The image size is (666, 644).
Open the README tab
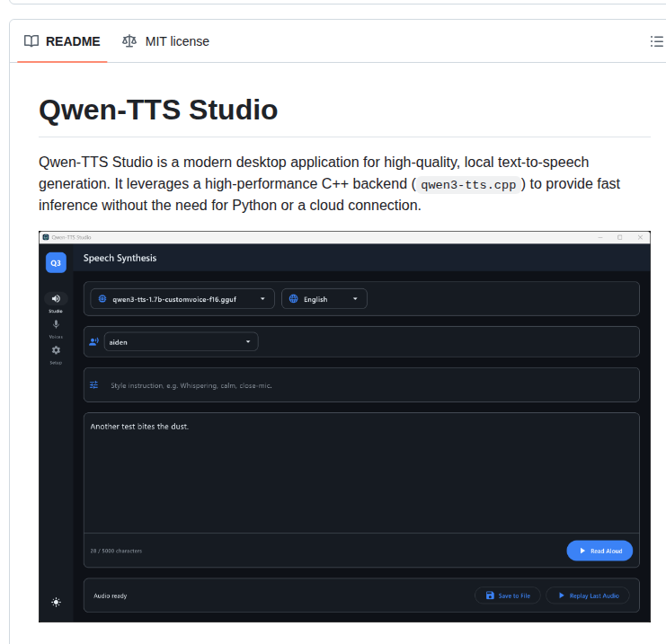[x=62, y=41]
